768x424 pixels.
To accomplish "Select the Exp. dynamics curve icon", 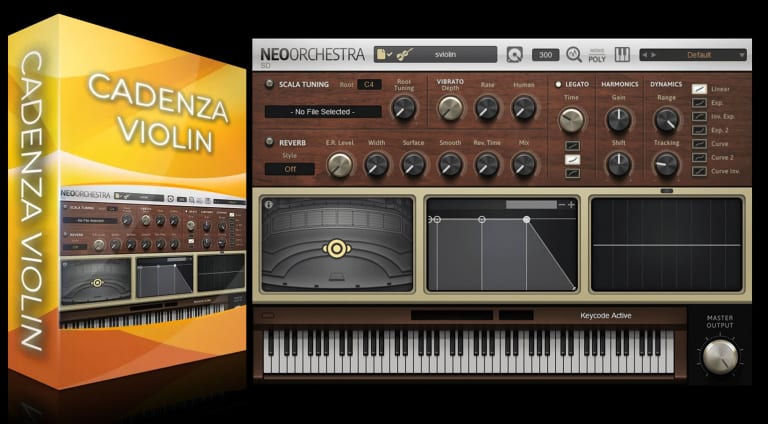I will (699, 103).
